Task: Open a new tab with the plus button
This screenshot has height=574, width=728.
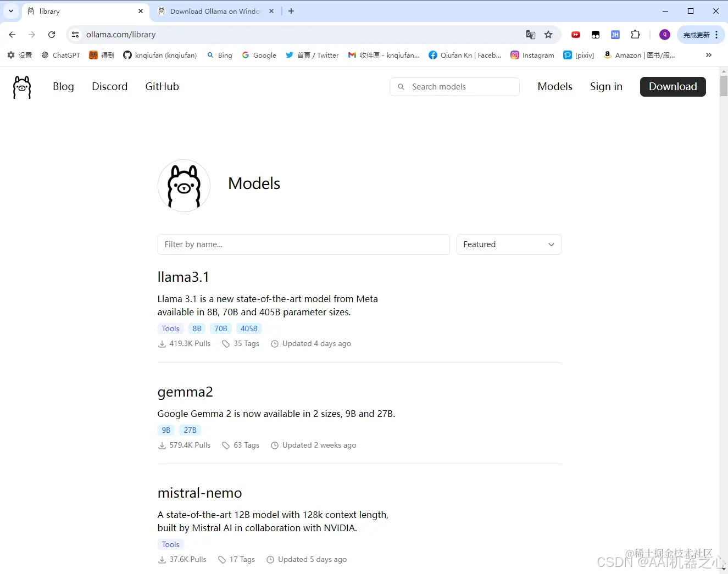Action: coord(291,11)
